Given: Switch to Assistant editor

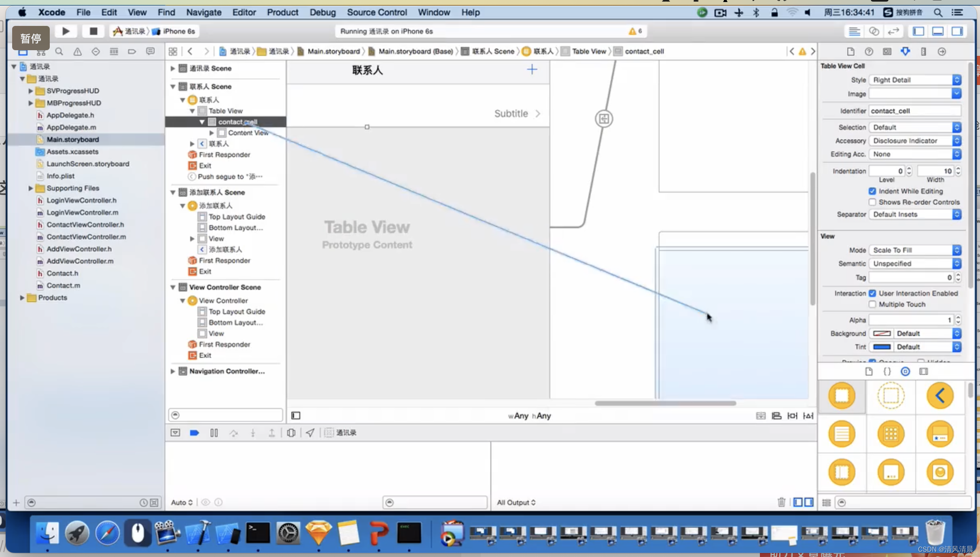Looking at the screenshot, I should (874, 31).
